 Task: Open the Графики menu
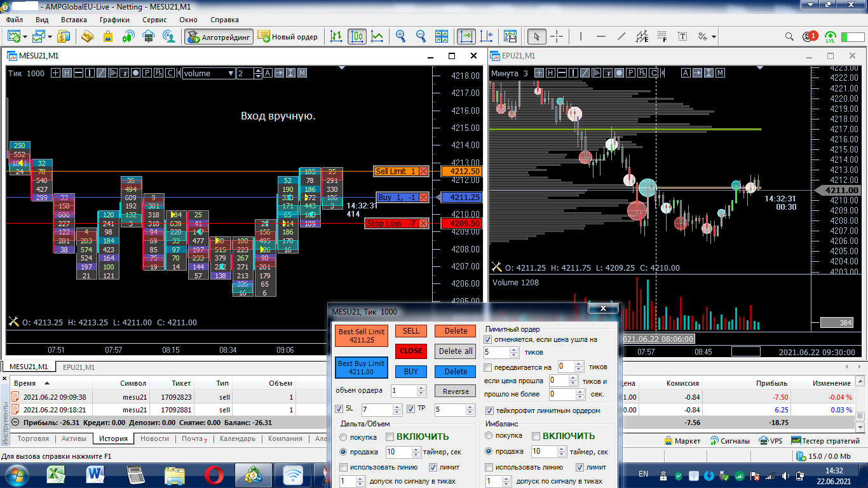point(114,20)
